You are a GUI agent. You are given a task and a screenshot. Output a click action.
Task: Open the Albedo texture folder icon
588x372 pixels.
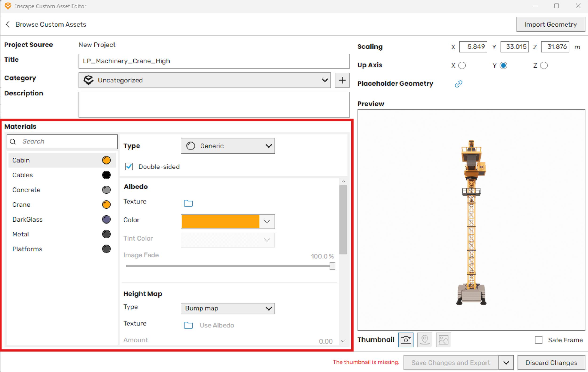188,203
